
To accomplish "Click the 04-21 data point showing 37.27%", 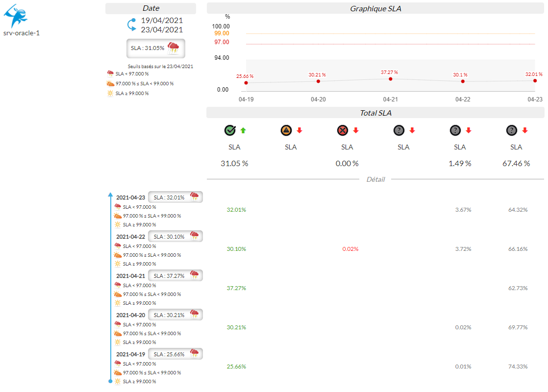I will 391,79.
